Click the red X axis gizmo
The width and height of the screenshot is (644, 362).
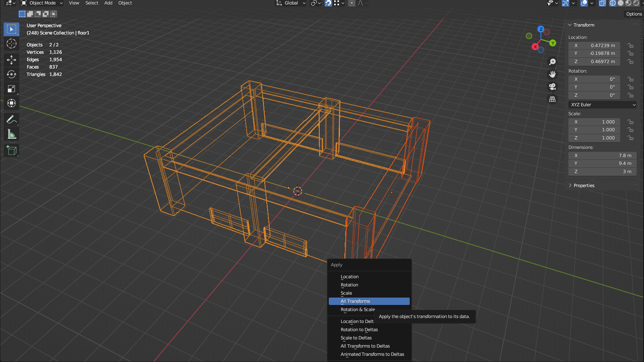pos(535,47)
